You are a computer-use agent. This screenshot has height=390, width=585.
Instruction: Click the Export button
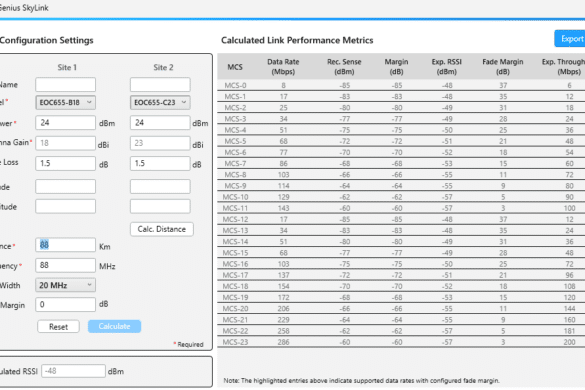point(570,39)
